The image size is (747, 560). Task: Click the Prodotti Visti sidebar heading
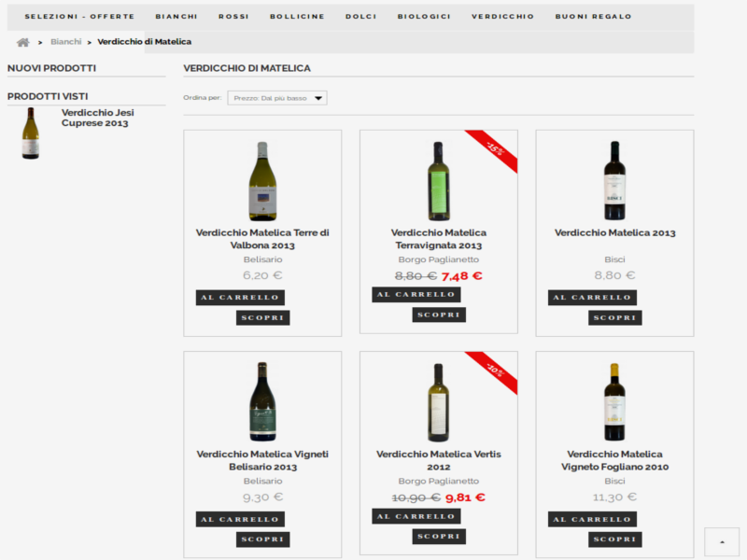pyautogui.click(x=48, y=96)
